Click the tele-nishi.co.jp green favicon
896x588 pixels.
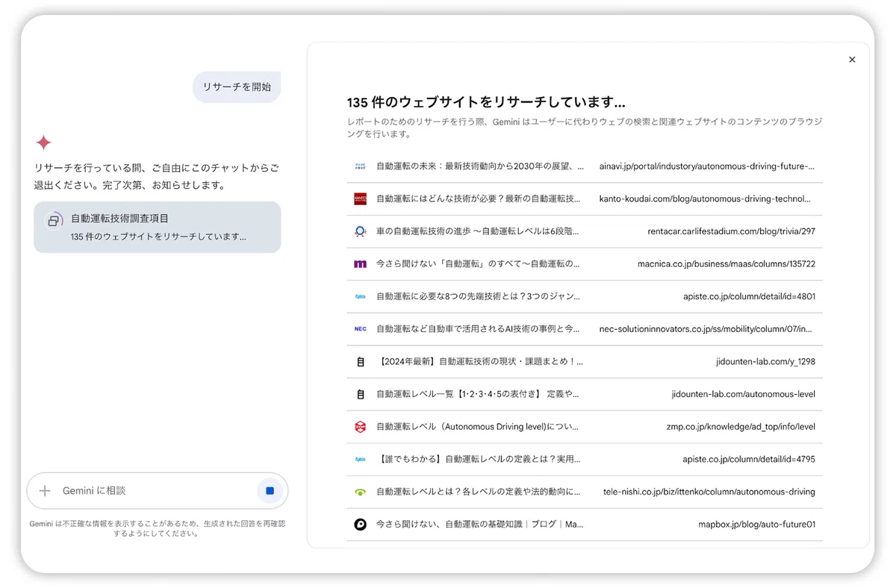pyautogui.click(x=360, y=492)
